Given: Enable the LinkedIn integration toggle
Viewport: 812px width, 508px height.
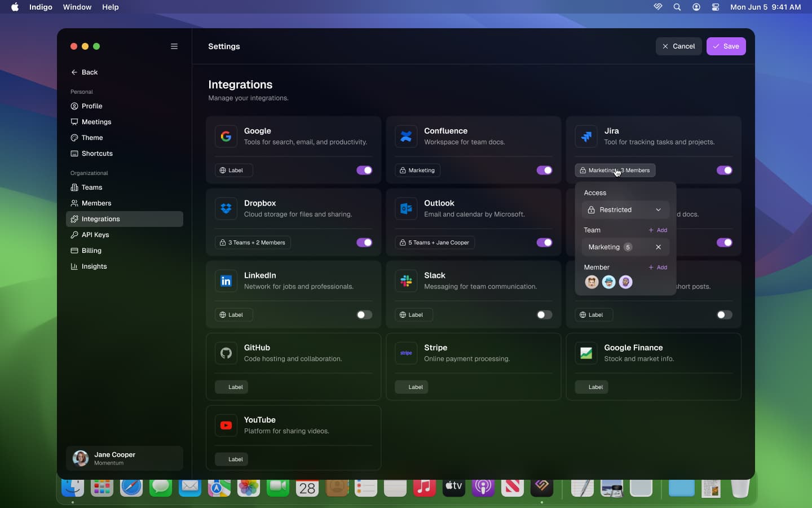Looking at the screenshot, I should coord(364,315).
